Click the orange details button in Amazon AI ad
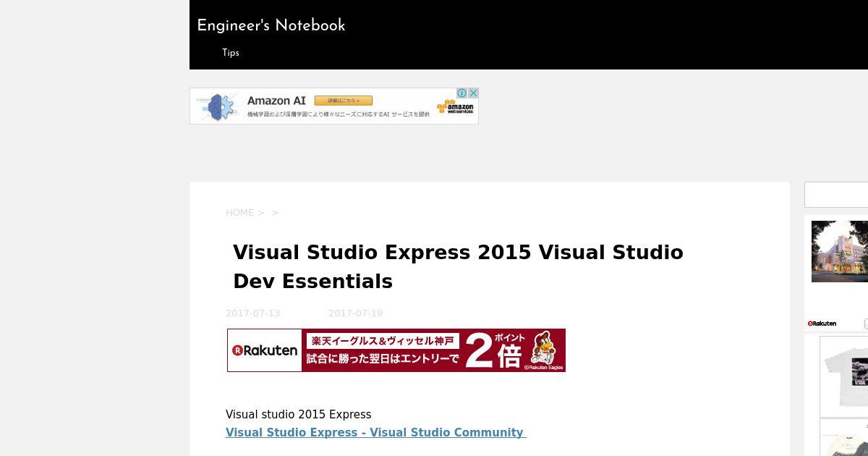 pos(344,101)
